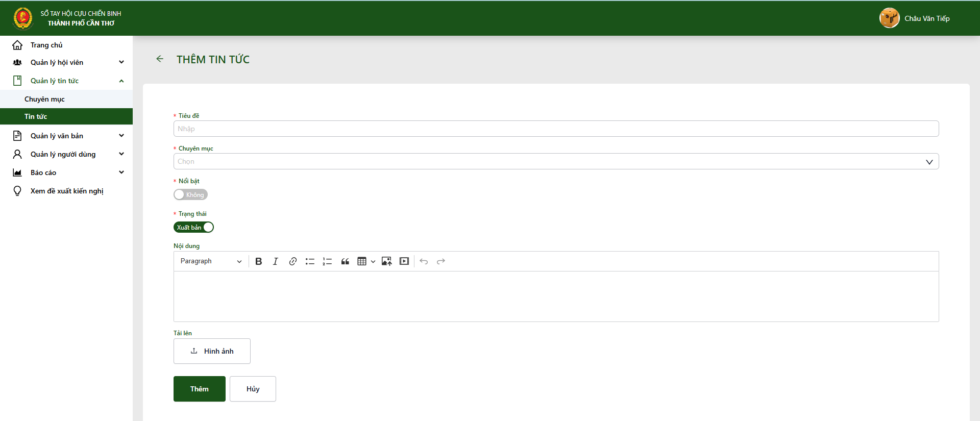Click the Hủy cancel button
The image size is (980, 421).
click(x=253, y=389)
